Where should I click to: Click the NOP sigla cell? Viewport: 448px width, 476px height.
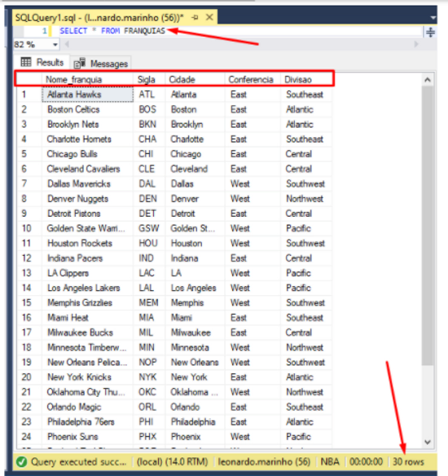tap(149, 362)
